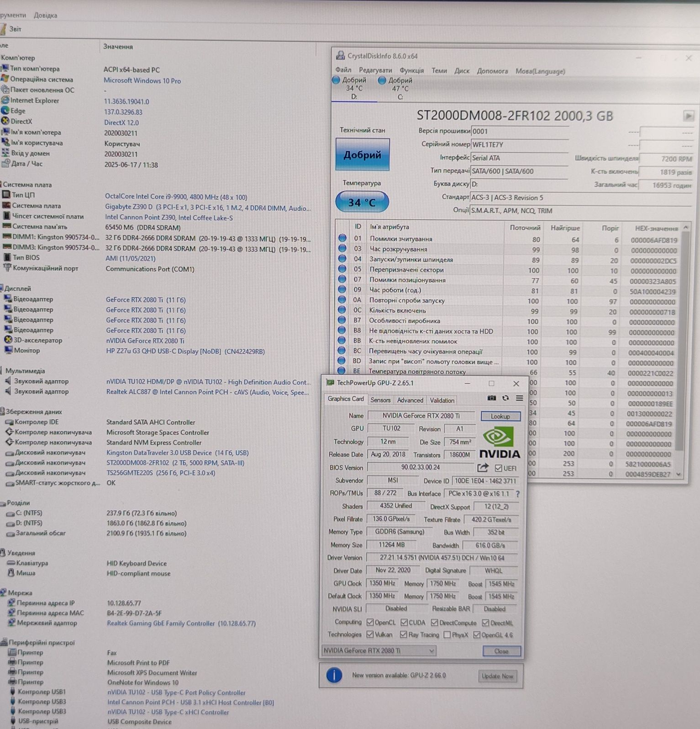Click the NVIDIA logo in GPU-Z
Screen dimensions: 700x729
coord(500,443)
